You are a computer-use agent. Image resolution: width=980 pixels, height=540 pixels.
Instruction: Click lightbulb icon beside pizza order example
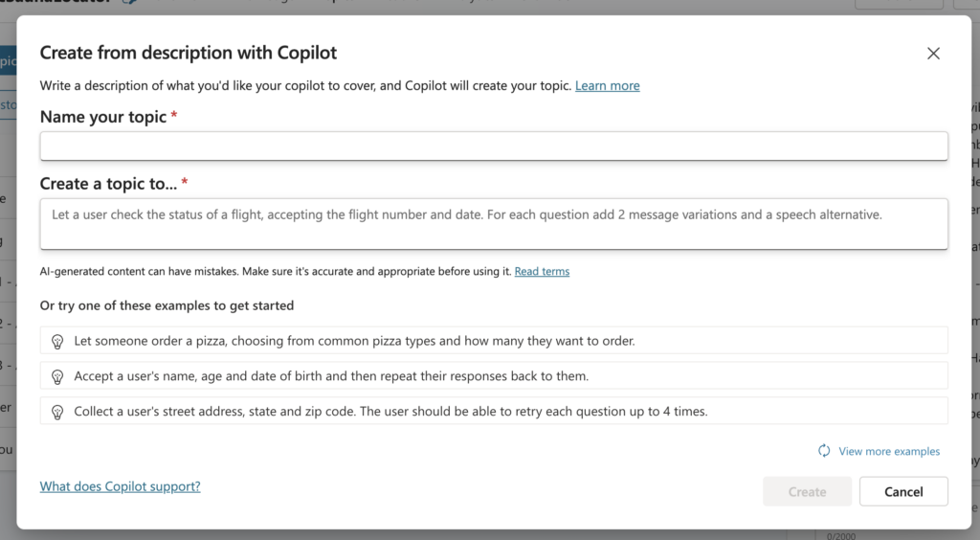pos(57,341)
